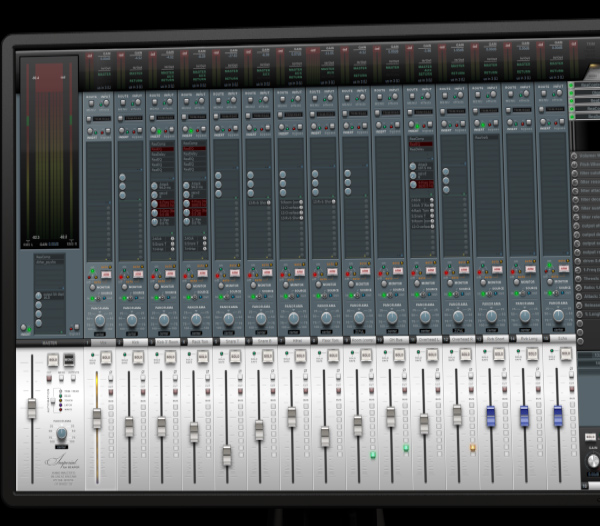Screen dimensions: 600x526
Task: Toggle the master MONO button
Action: pos(69,360)
